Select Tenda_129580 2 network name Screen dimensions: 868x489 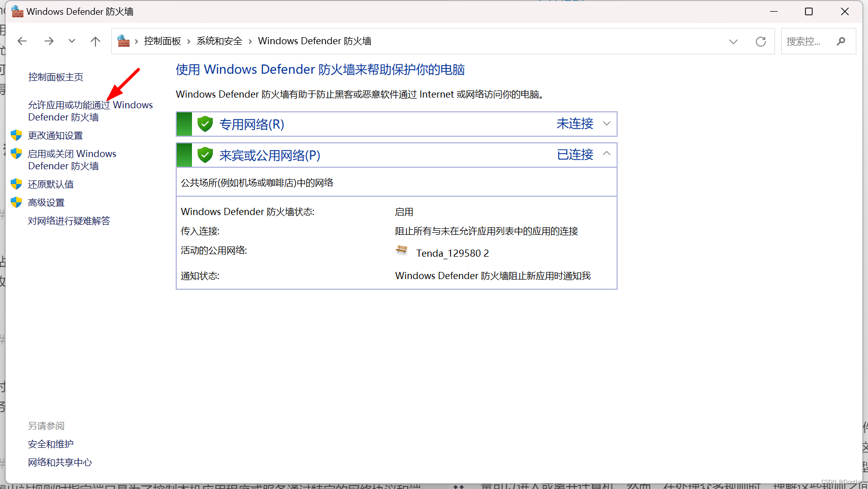tap(453, 253)
